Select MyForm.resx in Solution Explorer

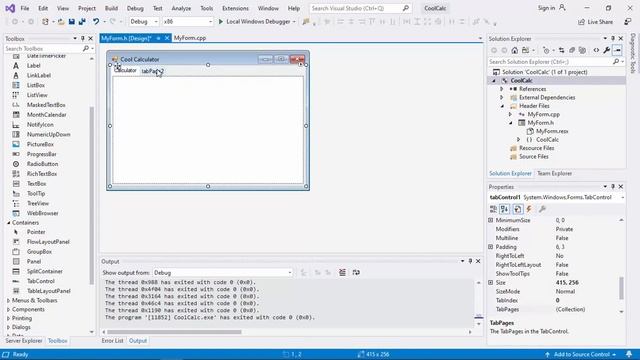(552, 131)
